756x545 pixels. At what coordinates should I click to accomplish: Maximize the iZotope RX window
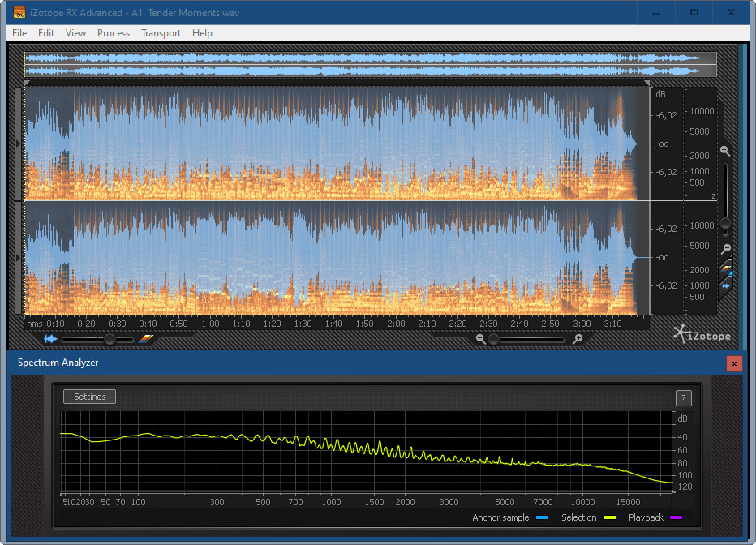(x=694, y=12)
